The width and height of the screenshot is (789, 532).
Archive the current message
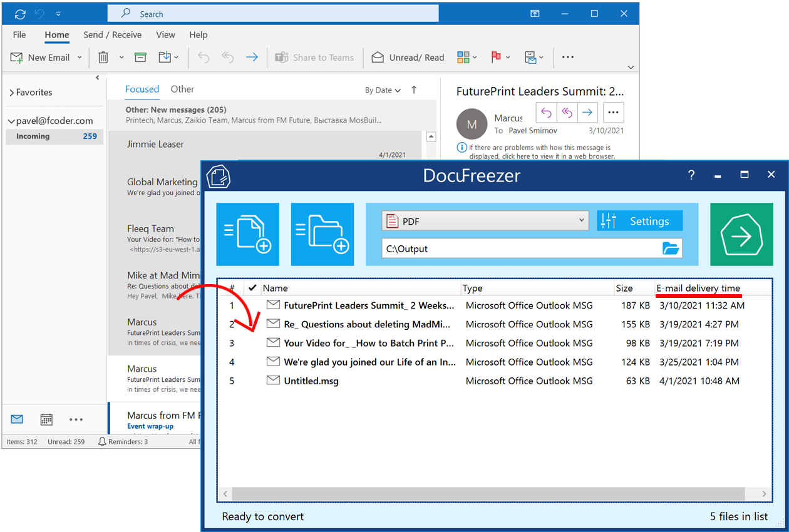[140, 57]
